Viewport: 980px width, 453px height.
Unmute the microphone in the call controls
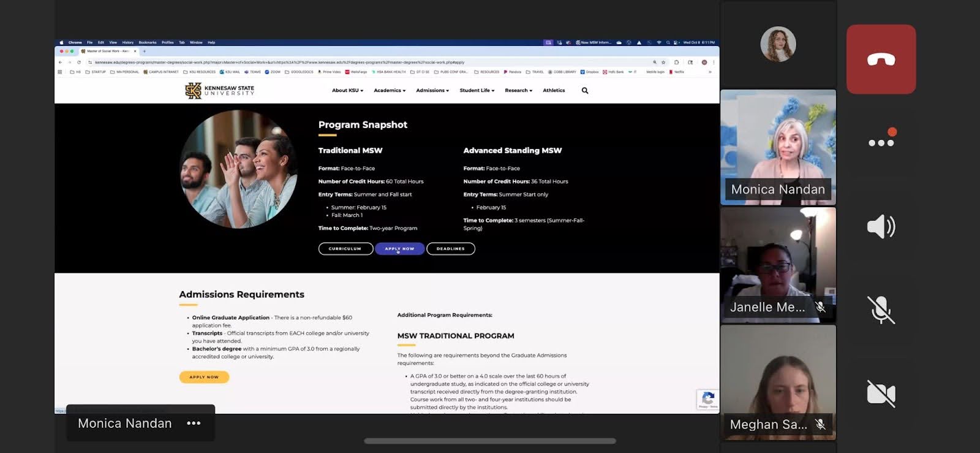pyautogui.click(x=881, y=310)
